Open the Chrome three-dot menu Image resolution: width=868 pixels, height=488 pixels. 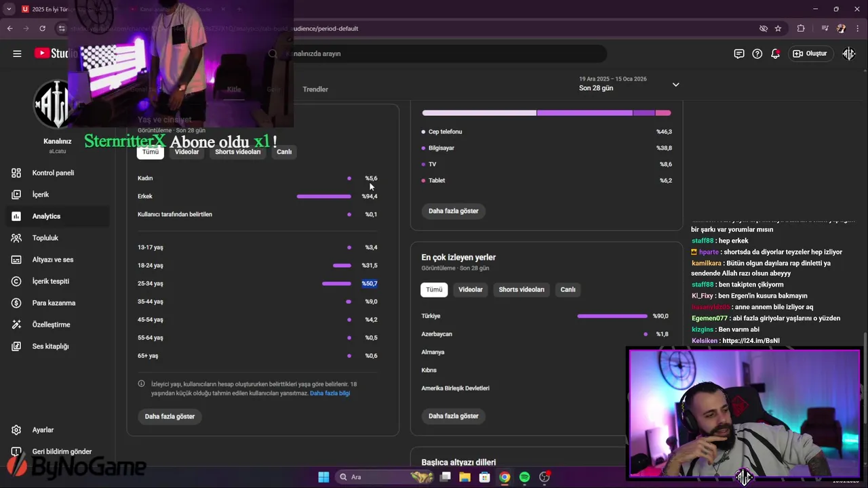pyautogui.click(x=859, y=28)
